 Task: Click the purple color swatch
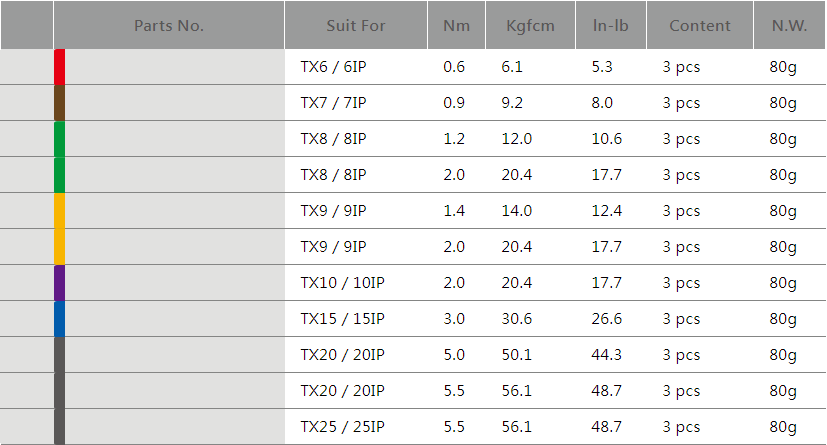59,283
